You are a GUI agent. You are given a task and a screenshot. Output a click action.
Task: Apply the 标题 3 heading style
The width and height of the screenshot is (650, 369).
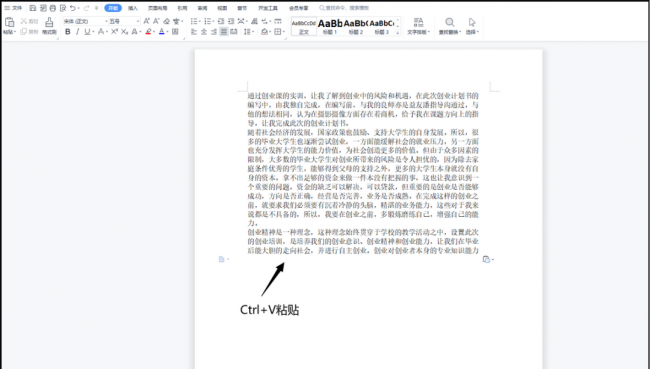coord(381,26)
